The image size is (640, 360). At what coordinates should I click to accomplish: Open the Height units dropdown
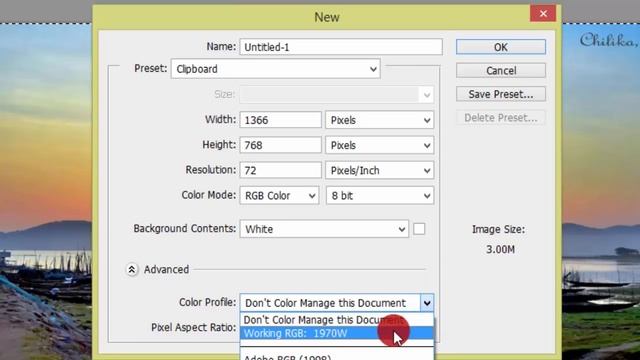pos(380,145)
